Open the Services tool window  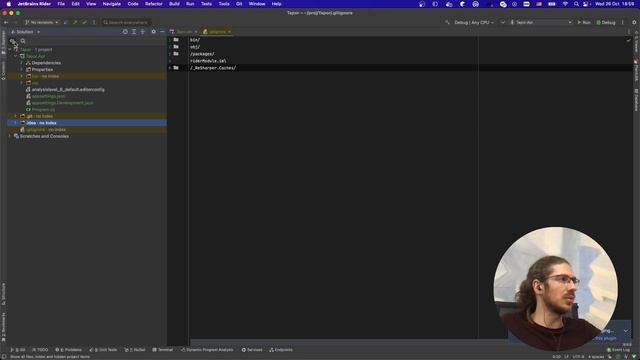click(x=252, y=350)
